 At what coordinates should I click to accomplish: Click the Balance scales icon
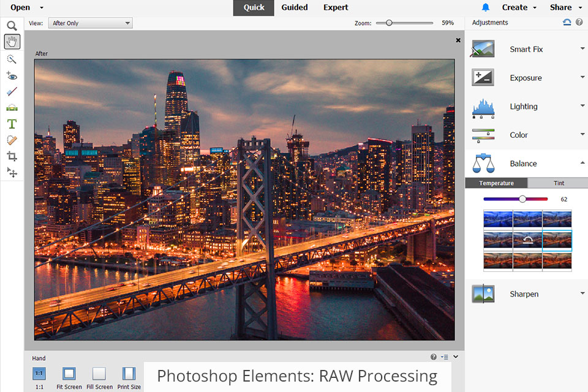coord(483,163)
